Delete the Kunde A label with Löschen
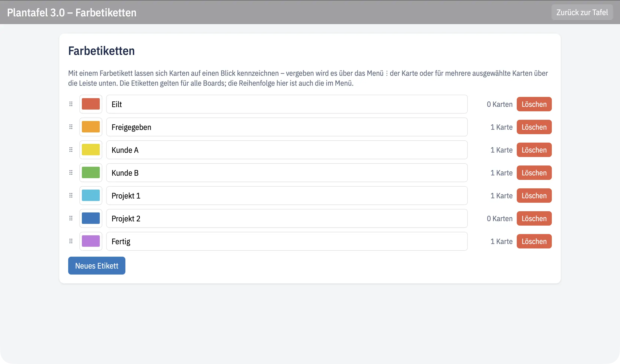Screen dimensions: 620x364 coord(534,150)
